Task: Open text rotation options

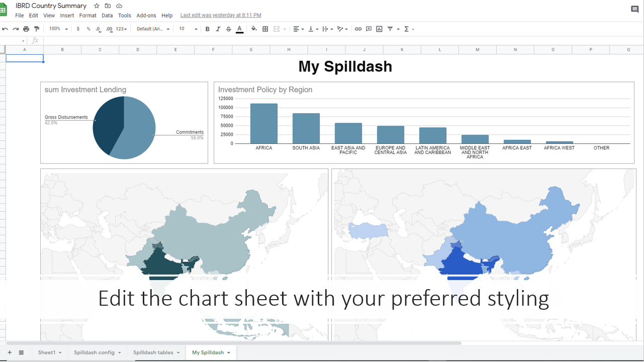Action: (x=342, y=29)
